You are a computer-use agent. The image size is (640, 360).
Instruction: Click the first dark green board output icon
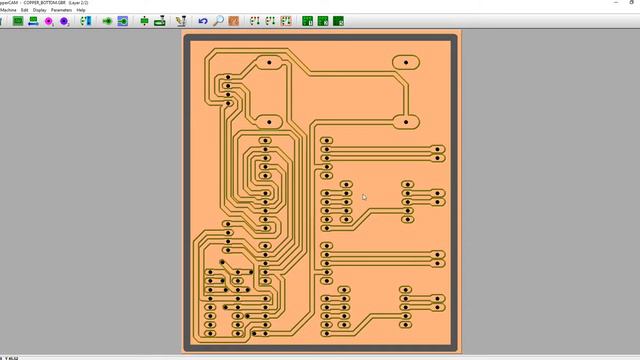(x=307, y=21)
